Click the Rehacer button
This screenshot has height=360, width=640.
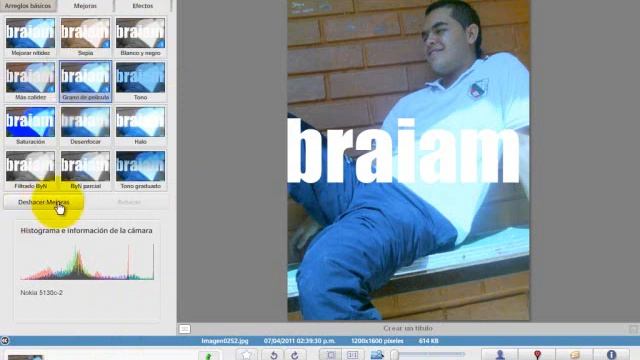click(x=129, y=202)
